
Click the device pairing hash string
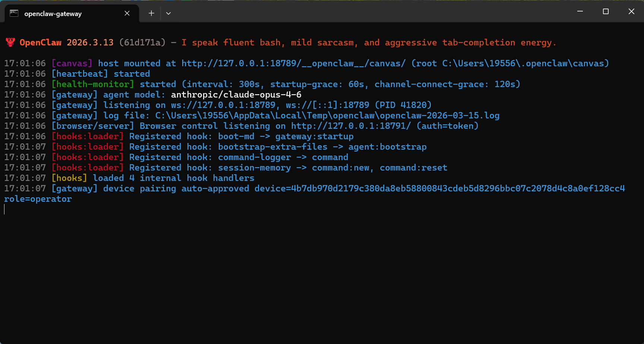point(440,188)
